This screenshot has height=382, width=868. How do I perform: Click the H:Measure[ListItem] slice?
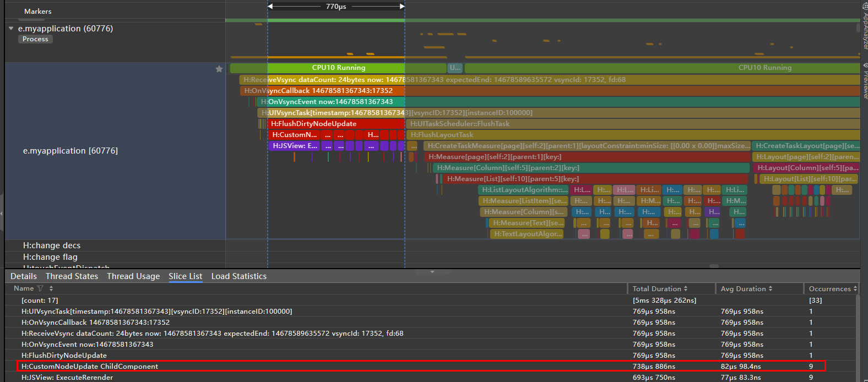tap(524, 201)
